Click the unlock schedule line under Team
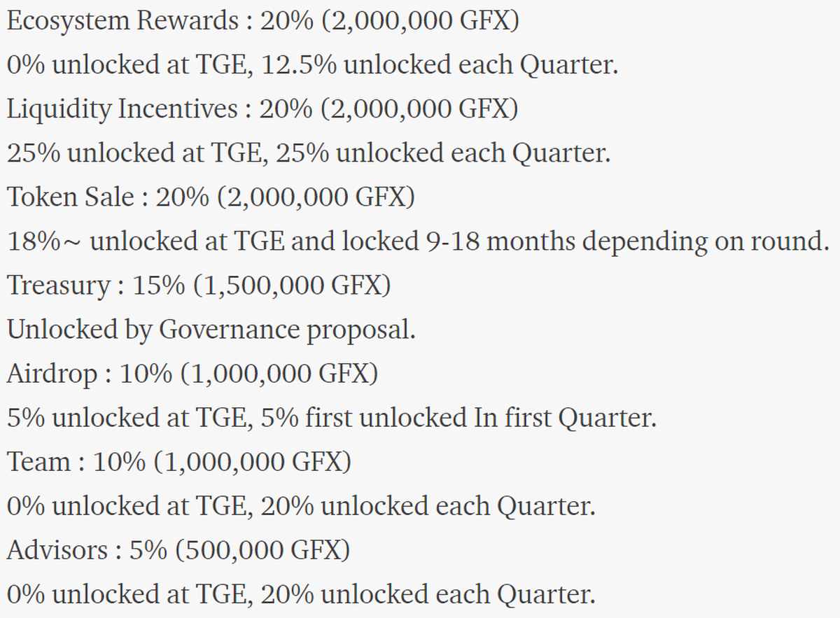 (x=301, y=506)
